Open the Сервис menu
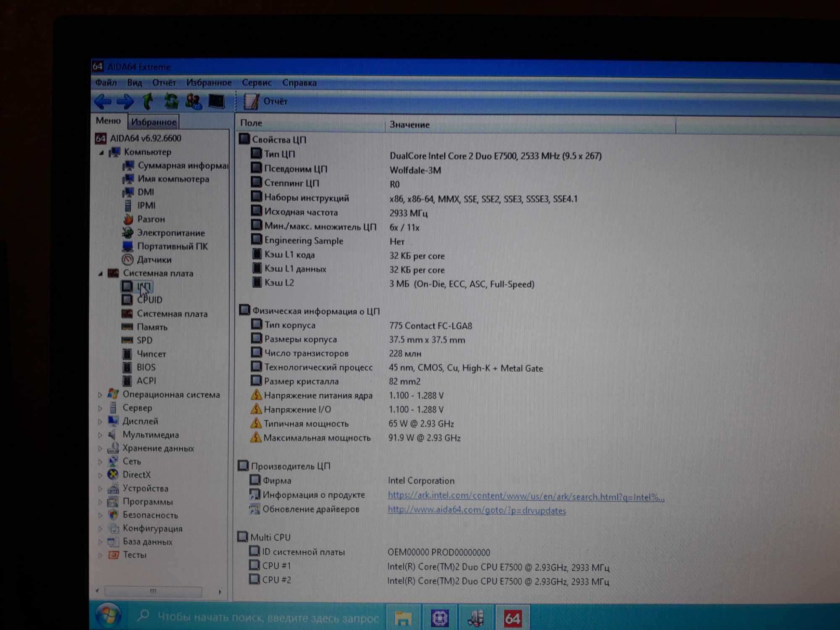The image size is (840, 630). coord(257,83)
